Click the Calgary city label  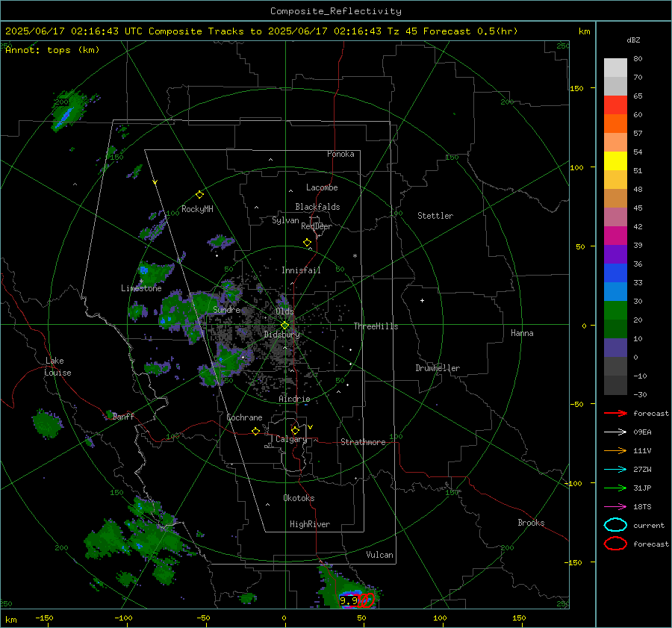tap(291, 439)
